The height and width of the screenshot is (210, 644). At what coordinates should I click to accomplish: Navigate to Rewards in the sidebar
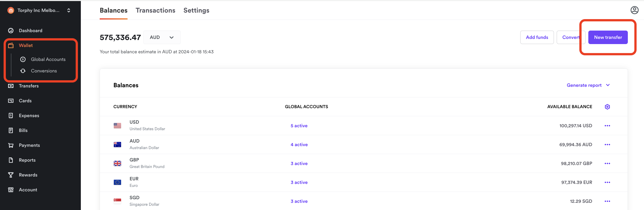click(x=28, y=175)
